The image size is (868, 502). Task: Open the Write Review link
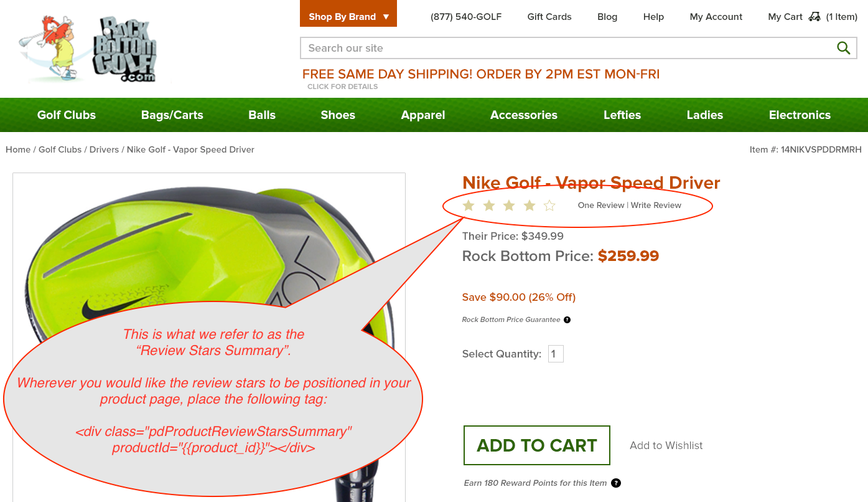pos(656,205)
